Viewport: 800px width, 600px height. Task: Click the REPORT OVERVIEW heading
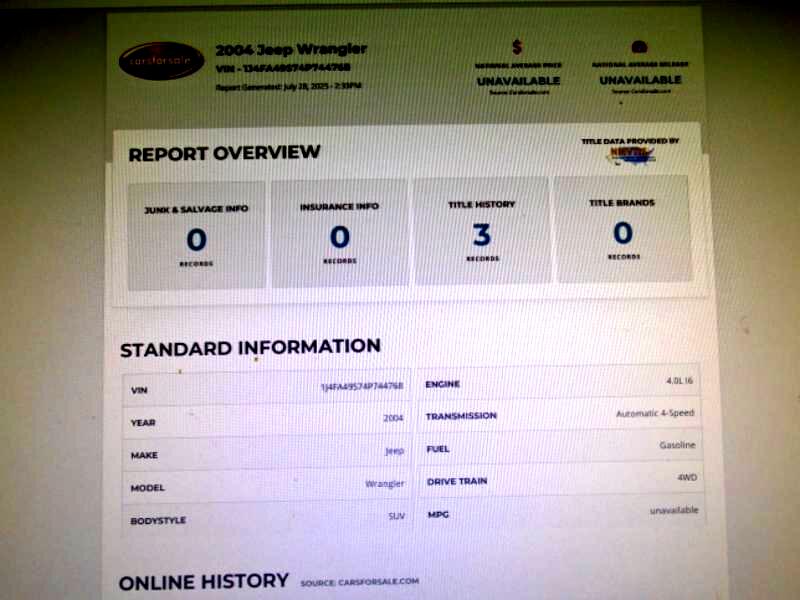(224, 153)
